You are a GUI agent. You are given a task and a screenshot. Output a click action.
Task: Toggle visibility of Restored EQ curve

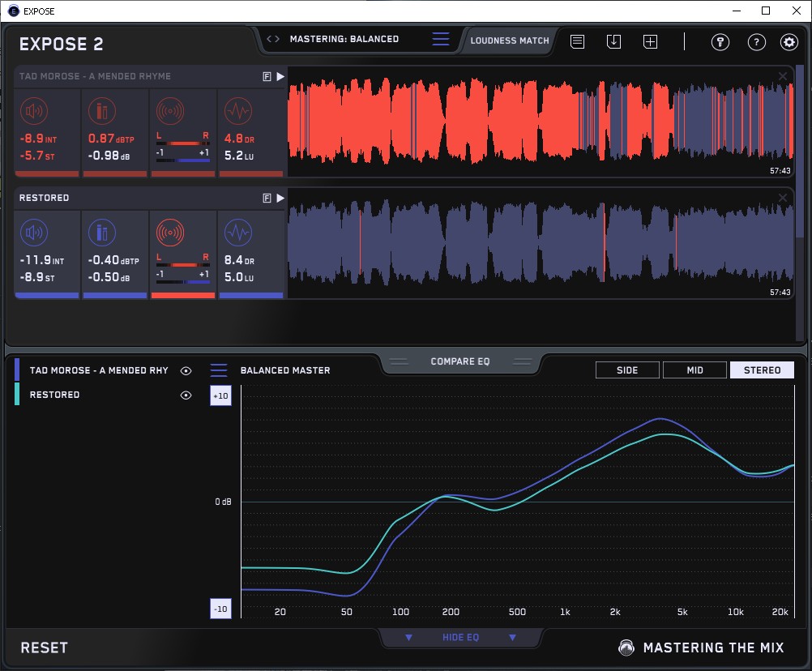[x=186, y=395]
